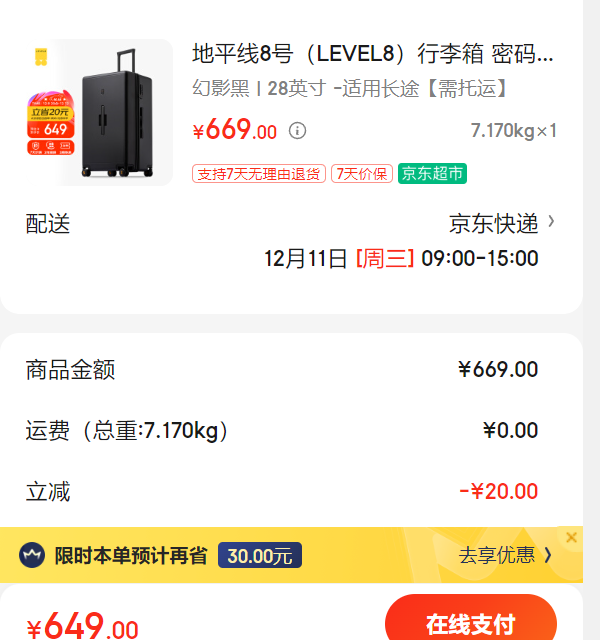
Task: Click the yellow brand logo on the thumbnail
Action: [x=41, y=57]
